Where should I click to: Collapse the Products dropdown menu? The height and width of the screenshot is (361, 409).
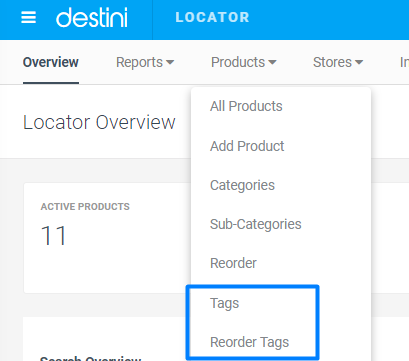pyautogui.click(x=244, y=62)
